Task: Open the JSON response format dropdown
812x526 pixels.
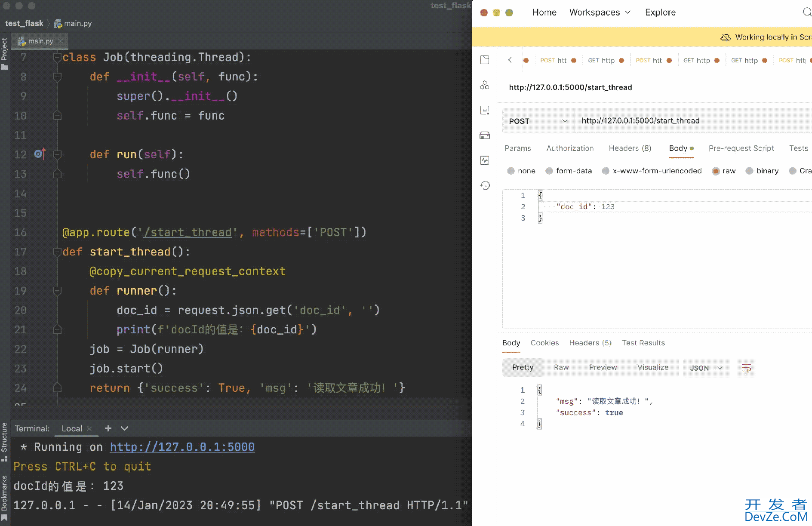Action: pyautogui.click(x=707, y=368)
